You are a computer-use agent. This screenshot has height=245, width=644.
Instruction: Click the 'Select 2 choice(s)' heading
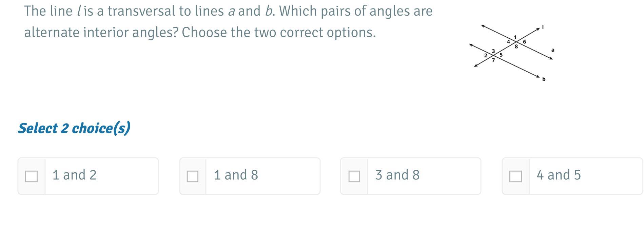point(74,128)
